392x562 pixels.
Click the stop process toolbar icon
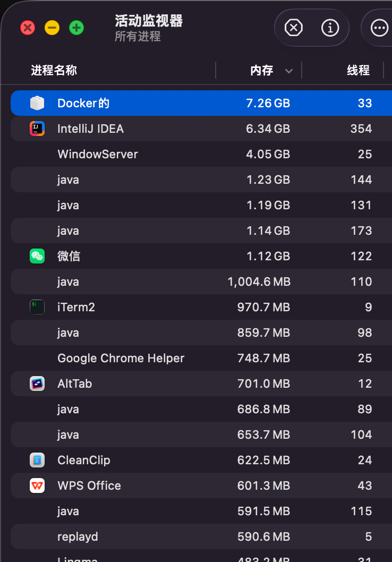click(x=293, y=28)
